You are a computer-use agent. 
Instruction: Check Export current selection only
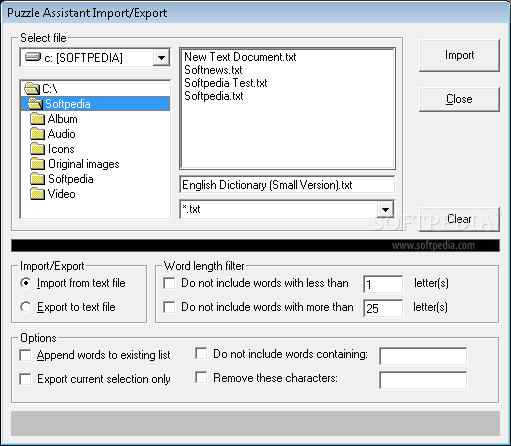click(26, 379)
